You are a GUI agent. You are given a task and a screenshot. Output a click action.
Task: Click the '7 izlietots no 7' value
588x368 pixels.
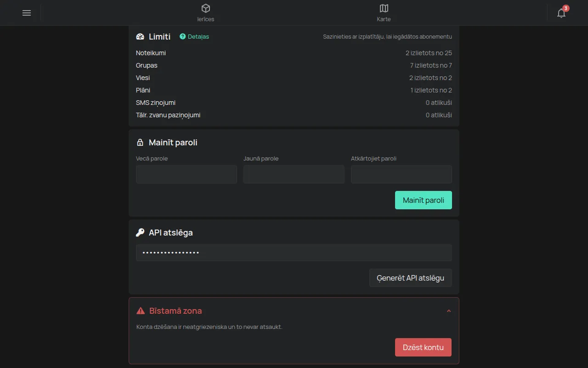coord(431,65)
